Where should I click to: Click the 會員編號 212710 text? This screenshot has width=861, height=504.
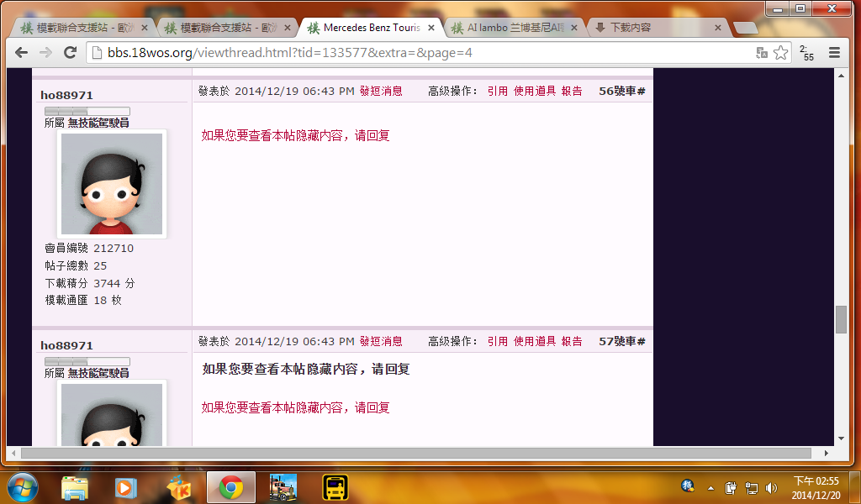(89, 249)
